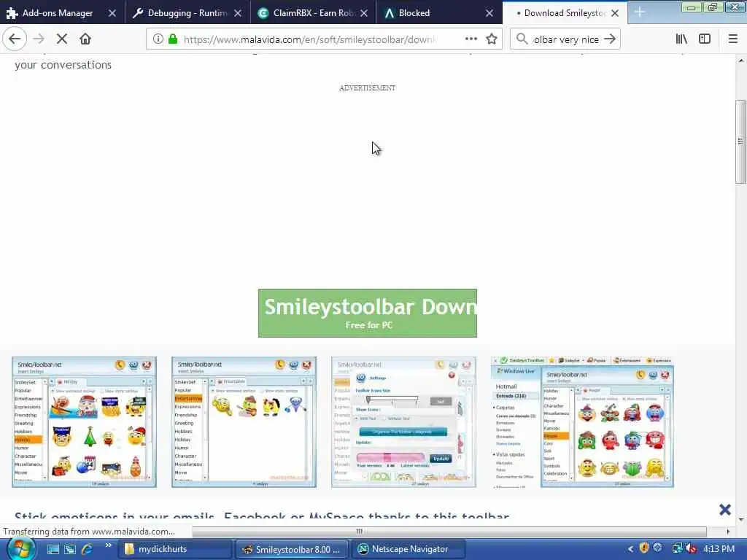The image size is (747, 560).
Task: Click the vertical scrollbar thumb
Action: click(x=740, y=141)
